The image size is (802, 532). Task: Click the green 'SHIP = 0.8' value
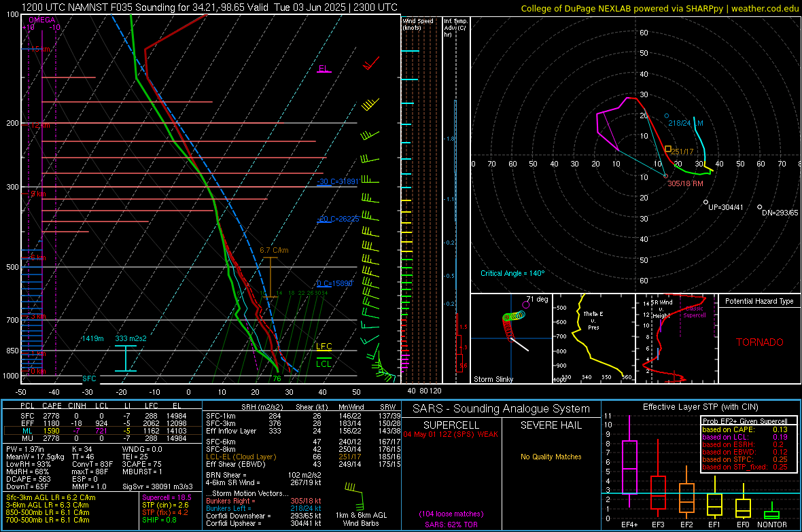click(x=159, y=520)
